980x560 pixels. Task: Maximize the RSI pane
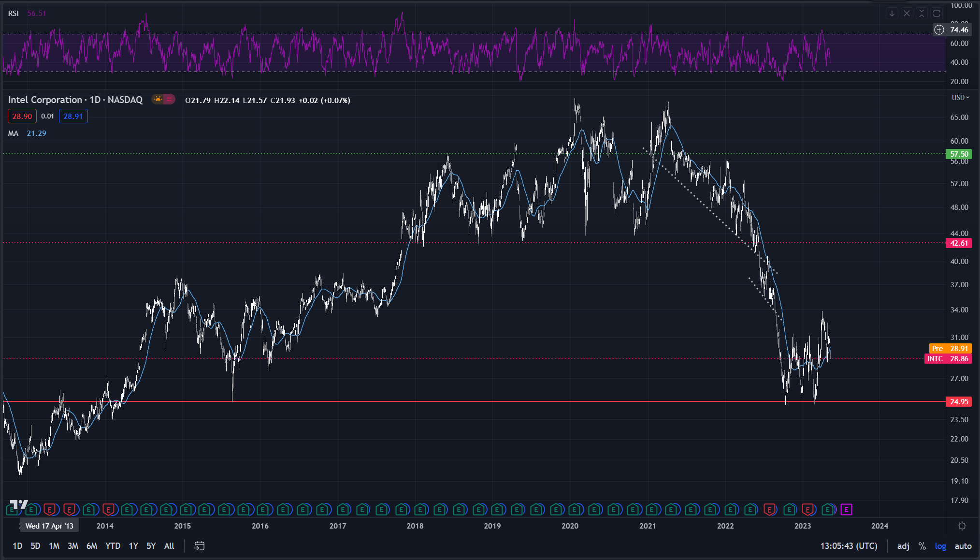tap(937, 14)
